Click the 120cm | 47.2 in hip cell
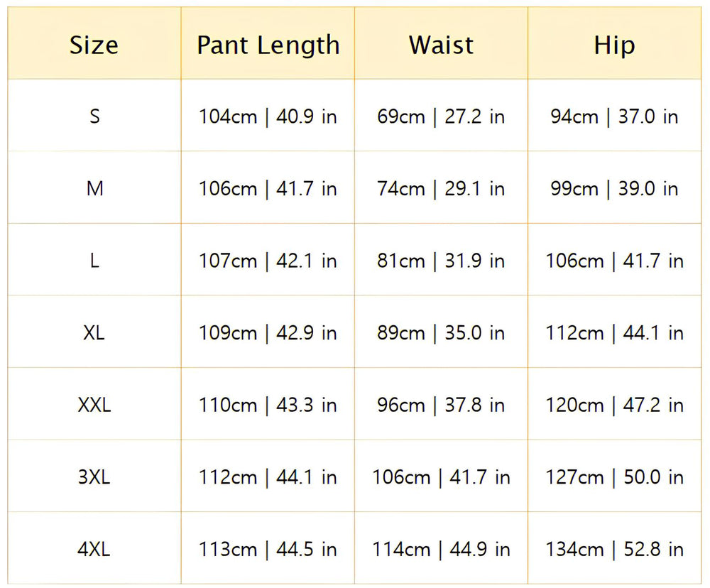710x588 pixels. pyautogui.click(x=614, y=405)
